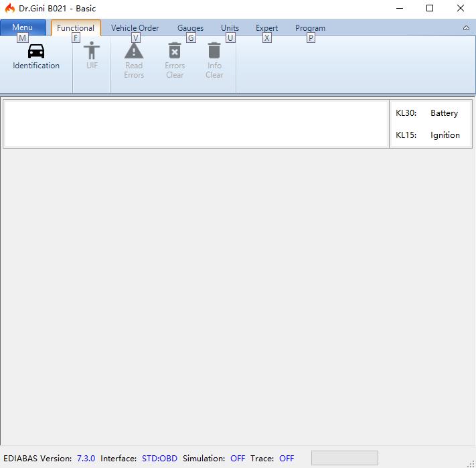Click the Errors Clear trash icon
The image size is (476, 468).
(175, 50)
